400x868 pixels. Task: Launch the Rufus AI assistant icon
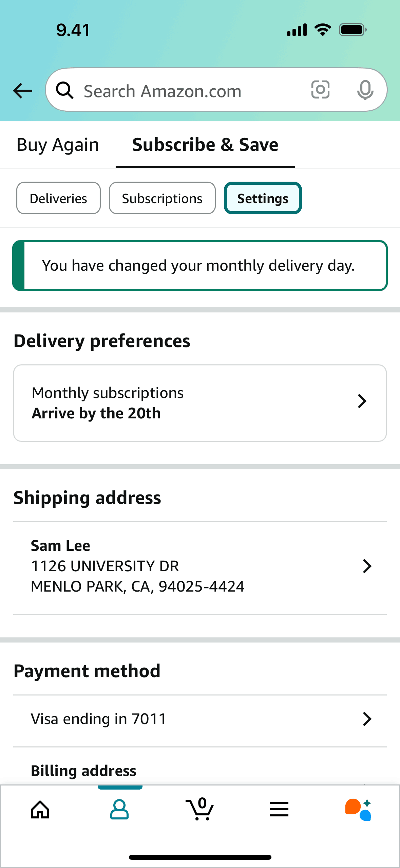point(358,810)
